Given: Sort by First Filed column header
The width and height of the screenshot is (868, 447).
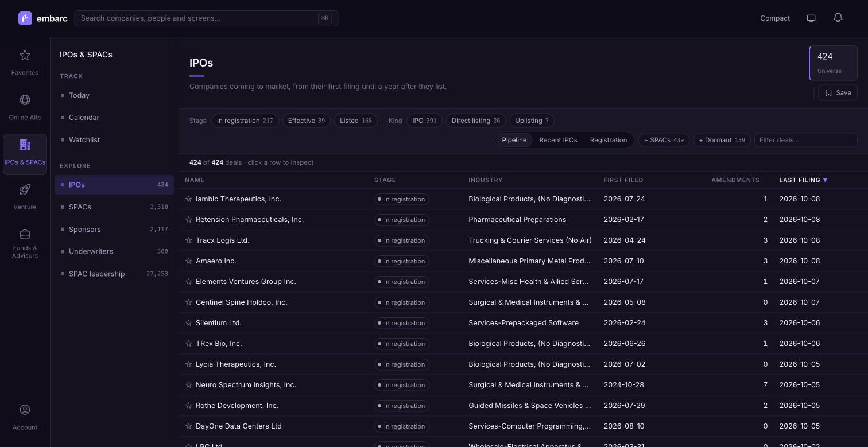Looking at the screenshot, I should coord(623,180).
